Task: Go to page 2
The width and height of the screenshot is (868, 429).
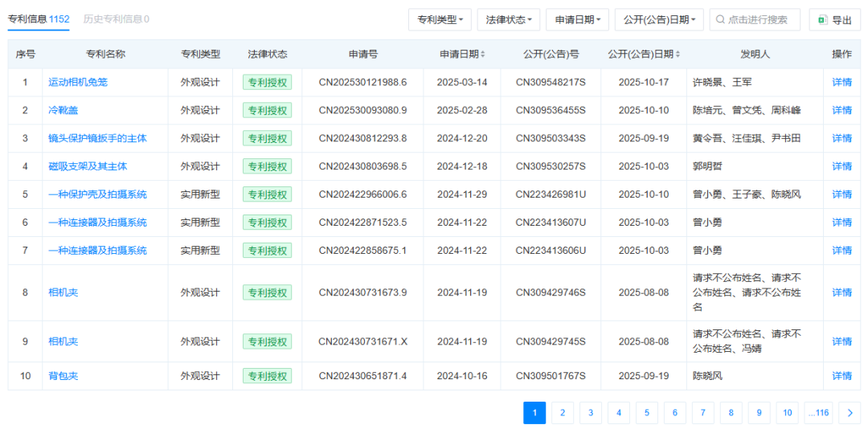Action: coord(562,413)
